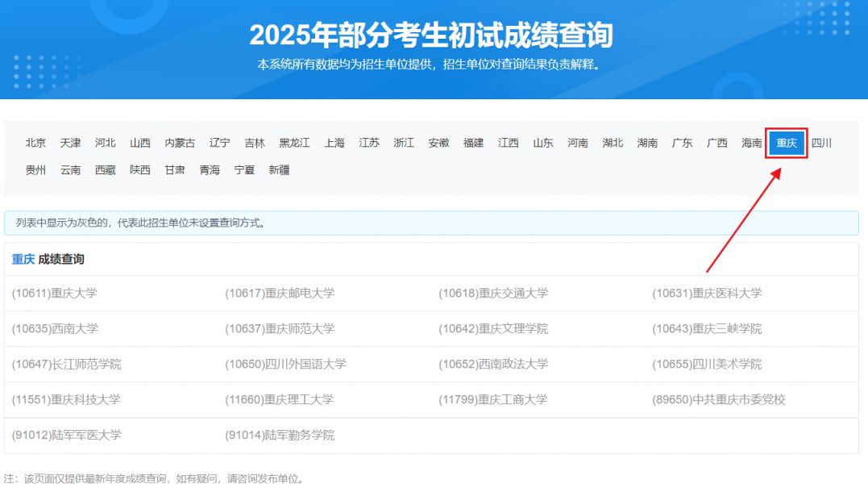868x488 pixels.
Task: Open (91012)陆军军医大学 score query
Action: (66, 435)
